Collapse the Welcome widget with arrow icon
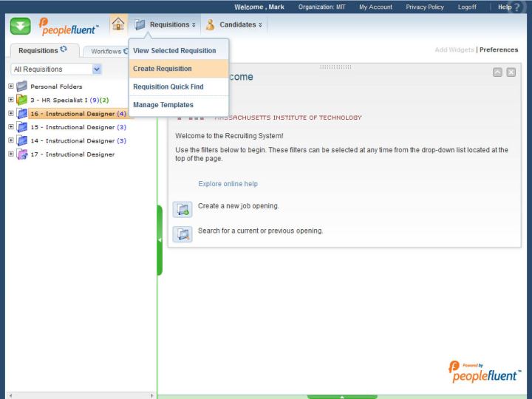 (x=497, y=72)
